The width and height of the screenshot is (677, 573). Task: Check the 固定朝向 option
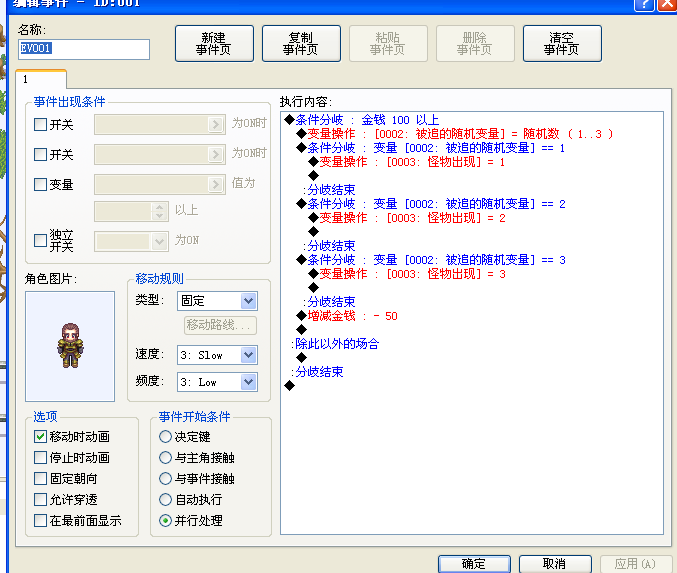click(40, 478)
